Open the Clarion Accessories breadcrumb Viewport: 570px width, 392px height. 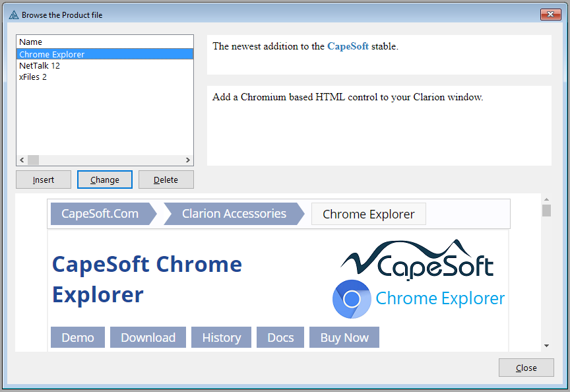234,214
